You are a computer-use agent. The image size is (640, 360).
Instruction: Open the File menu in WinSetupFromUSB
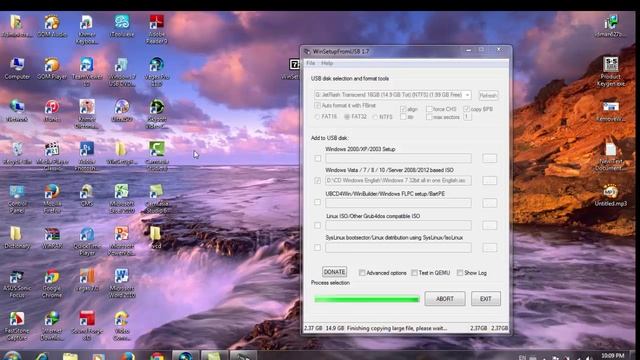tap(311, 63)
